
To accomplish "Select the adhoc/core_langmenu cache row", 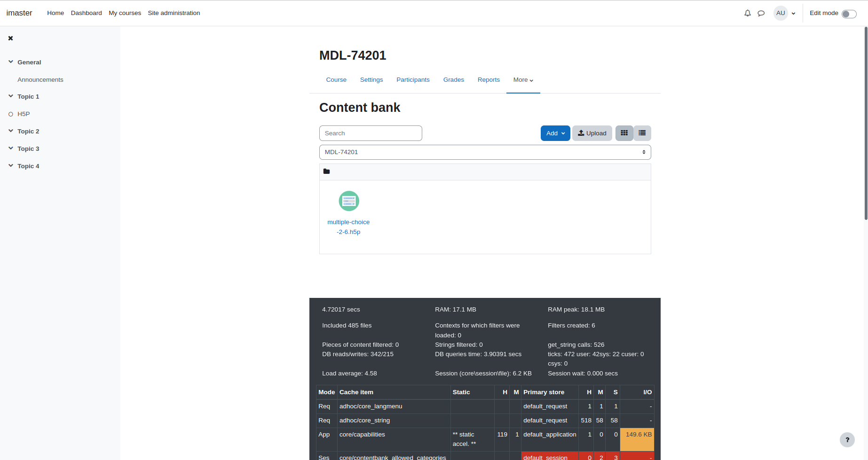I will 485,406.
